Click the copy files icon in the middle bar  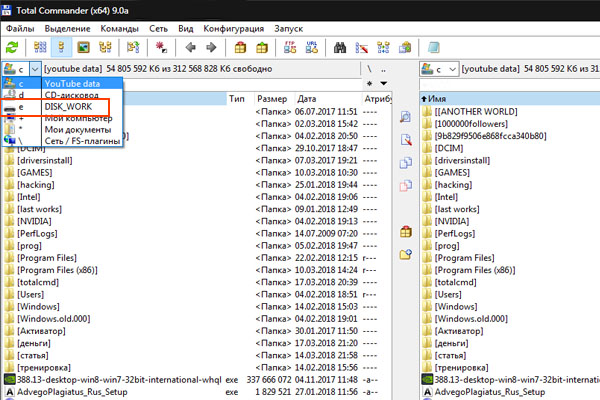pyautogui.click(x=406, y=163)
